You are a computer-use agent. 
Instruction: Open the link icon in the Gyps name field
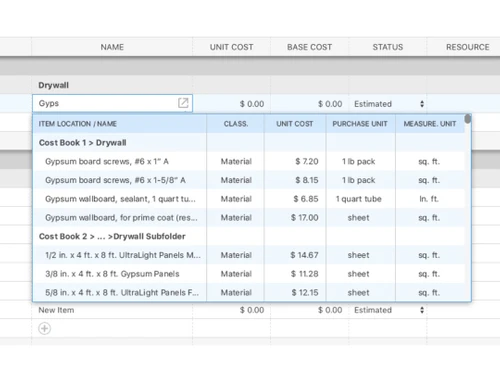pyautogui.click(x=183, y=103)
